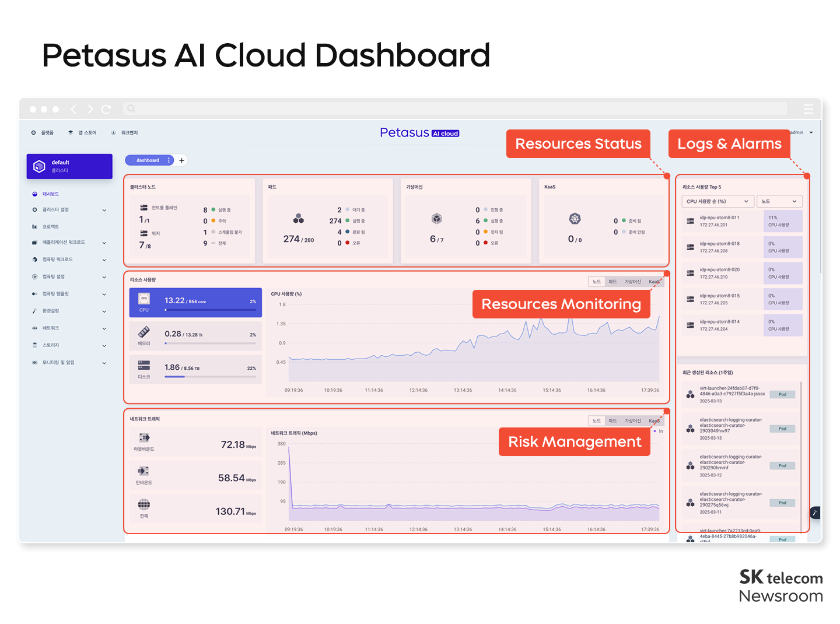Click the edit pencil icon at right edge
Screen dimensions: 840x624
click(815, 513)
